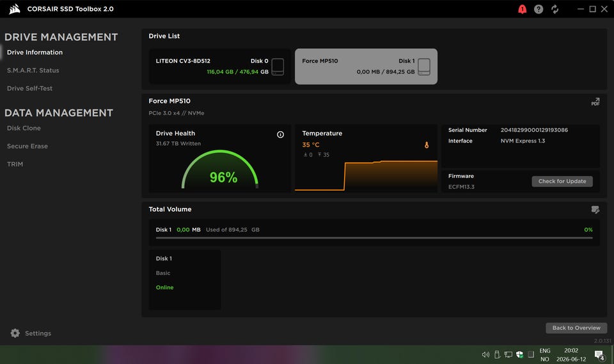This screenshot has height=364, width=614.
Task: Select the TRIM menu item
Action: click(x=15, y=164)
